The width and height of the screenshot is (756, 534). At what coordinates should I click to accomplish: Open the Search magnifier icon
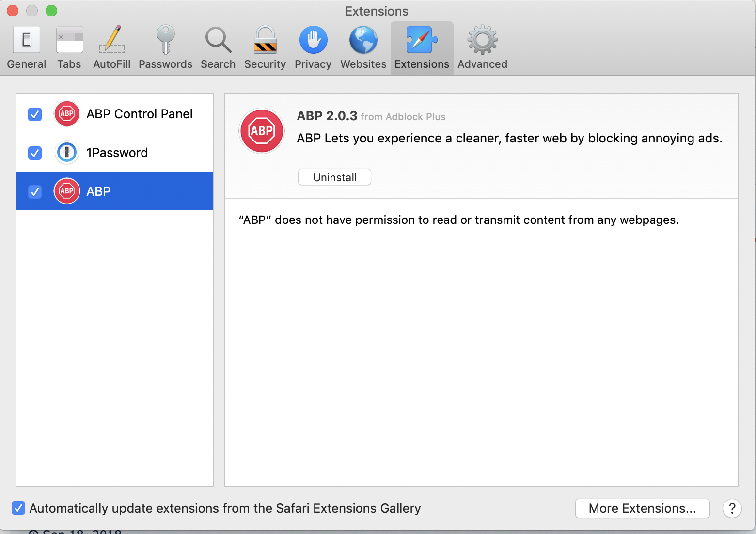[218, 40]
